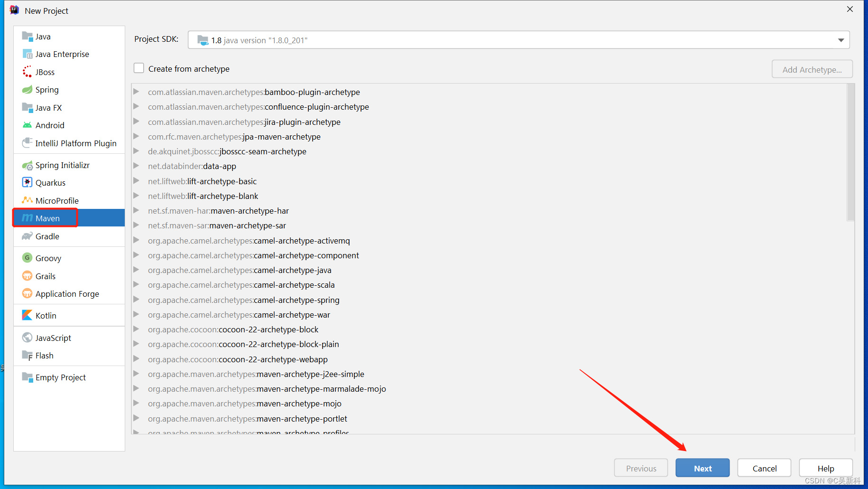Click the JavaScript globe icon
Viewport: 868px width, 489px height.
pos(27,338)
